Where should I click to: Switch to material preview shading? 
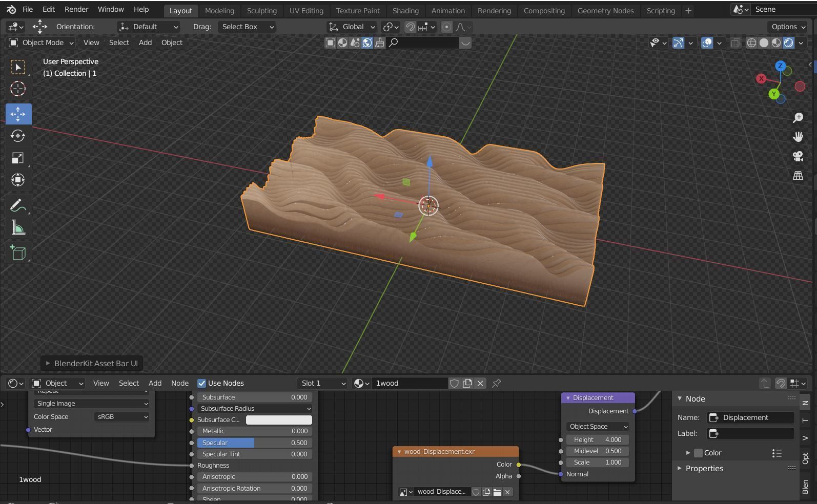coord(776,43)
